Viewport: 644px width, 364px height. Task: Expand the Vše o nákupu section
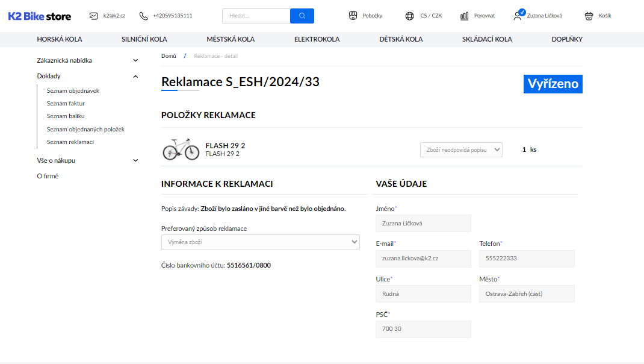tap(135, 160)
